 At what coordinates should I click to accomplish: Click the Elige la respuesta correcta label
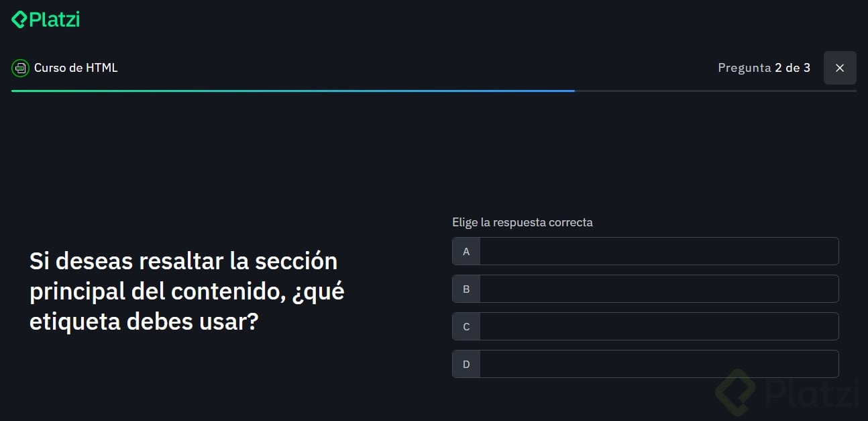point(522,222)
